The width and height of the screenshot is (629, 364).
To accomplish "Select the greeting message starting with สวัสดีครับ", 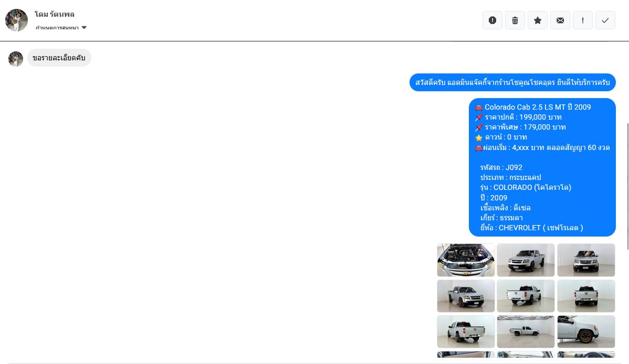I will click(512, 82).
